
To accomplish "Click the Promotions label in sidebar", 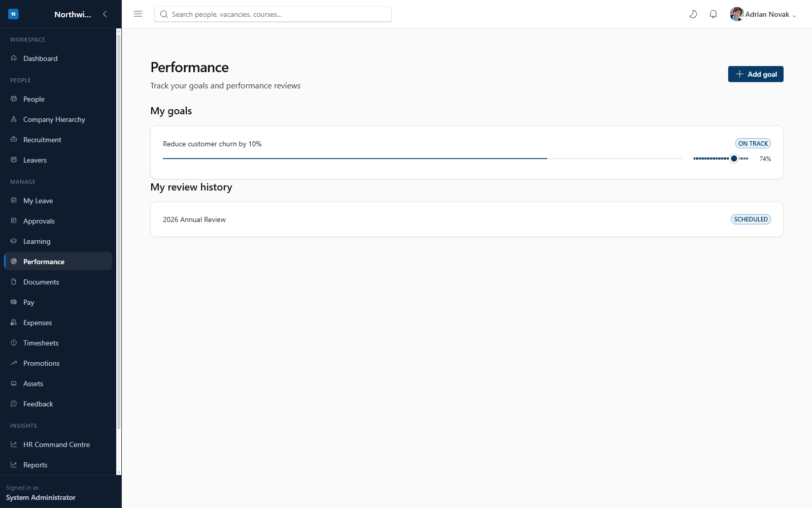I will coord(42,363).
